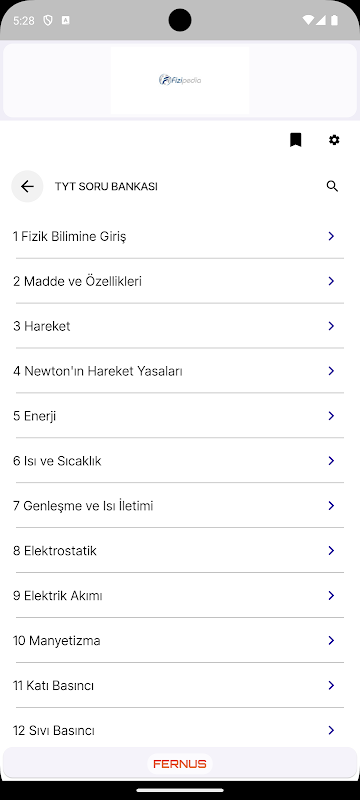Tap chevron for Katı Basıncı
Image resolution: width=360 pixels, height=800 pixels.
click(x=331, y=685)
